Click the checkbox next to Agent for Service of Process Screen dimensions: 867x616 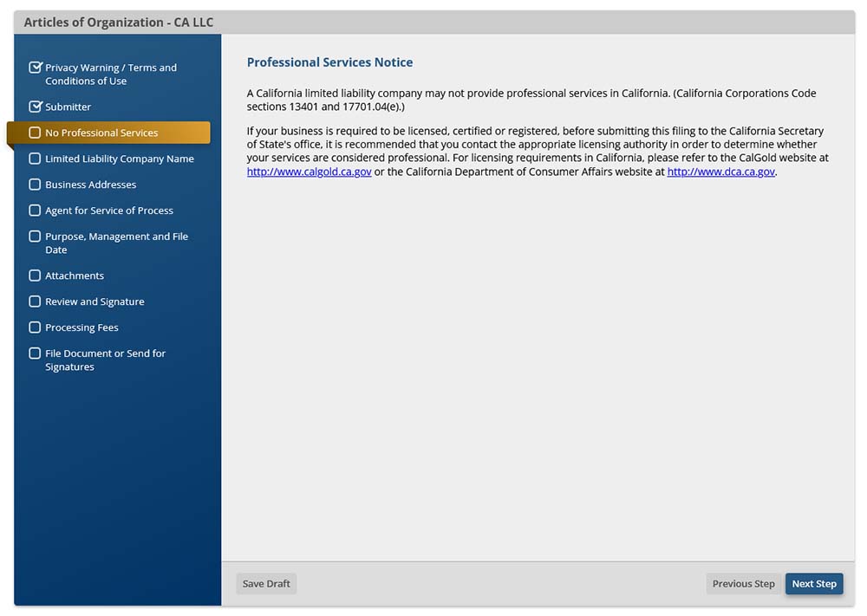coord(35,211)
